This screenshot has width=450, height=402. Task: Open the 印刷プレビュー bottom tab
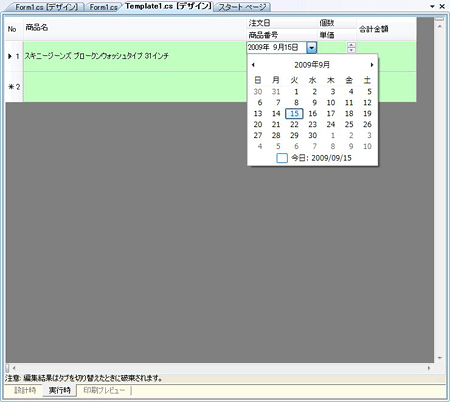[x=104, y=390]
